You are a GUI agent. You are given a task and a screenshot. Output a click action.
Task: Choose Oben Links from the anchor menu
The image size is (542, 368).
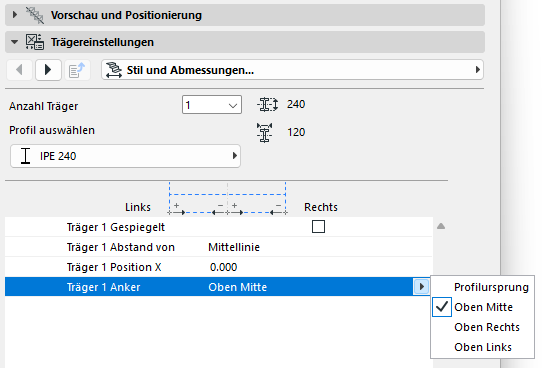coord(483,347)
